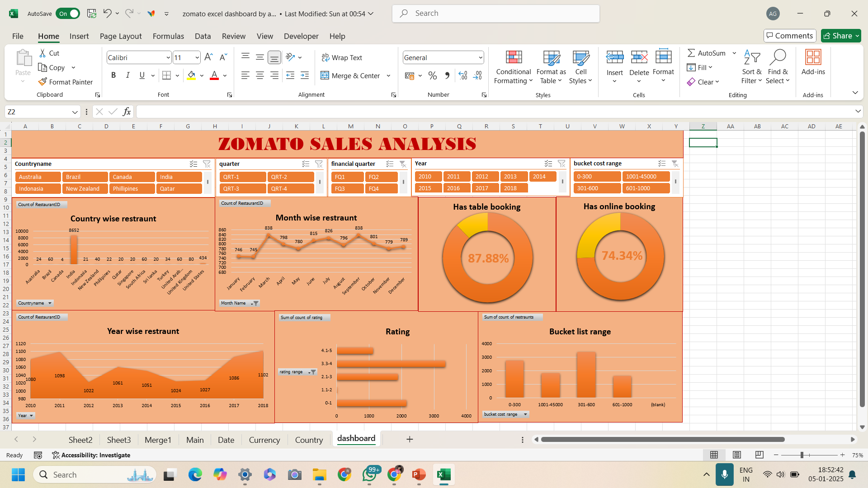Toggle the QRT-2 slicer item
Screen dimensions: 868x488
pyautogui.click(x=291, y=177)
